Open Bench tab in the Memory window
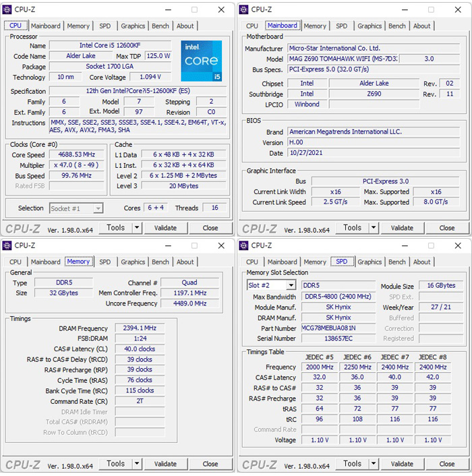This screenshot has width=472, height=476. click(160, 262)
